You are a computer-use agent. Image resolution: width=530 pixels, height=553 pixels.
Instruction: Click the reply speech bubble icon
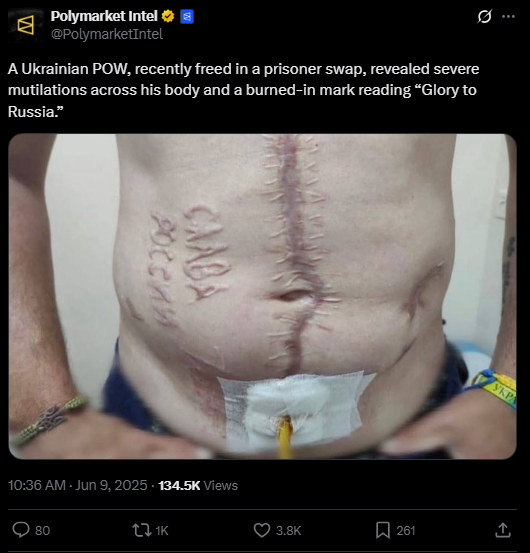pyautogui.click(x=21, y=530)
